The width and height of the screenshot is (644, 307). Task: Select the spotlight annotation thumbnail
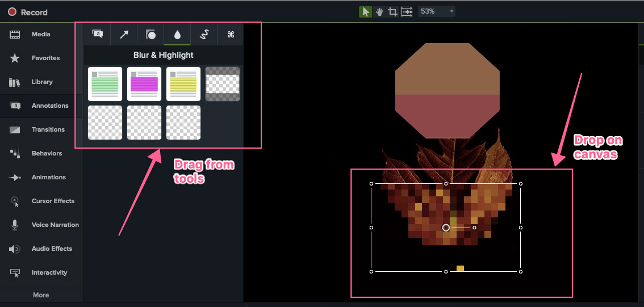223,84
